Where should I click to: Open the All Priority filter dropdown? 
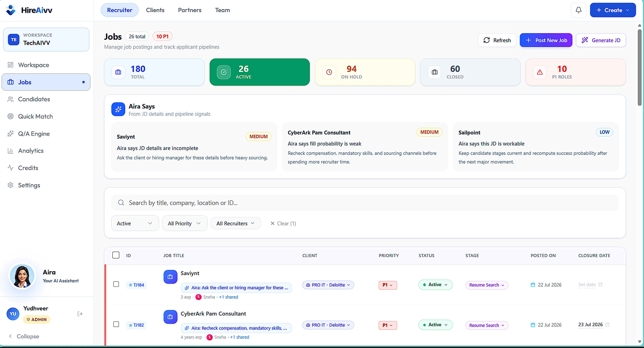tap(185, 223)
